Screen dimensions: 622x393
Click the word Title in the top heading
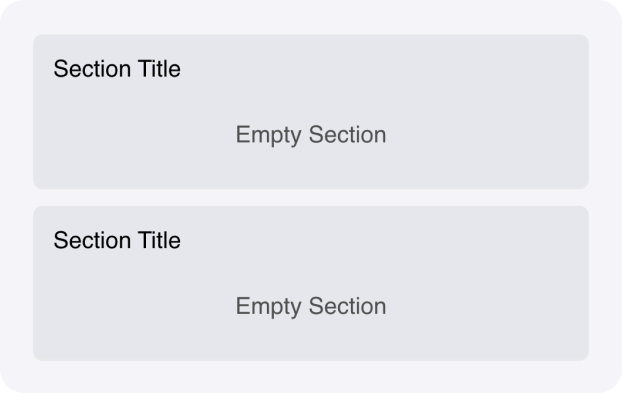(159, 69)
